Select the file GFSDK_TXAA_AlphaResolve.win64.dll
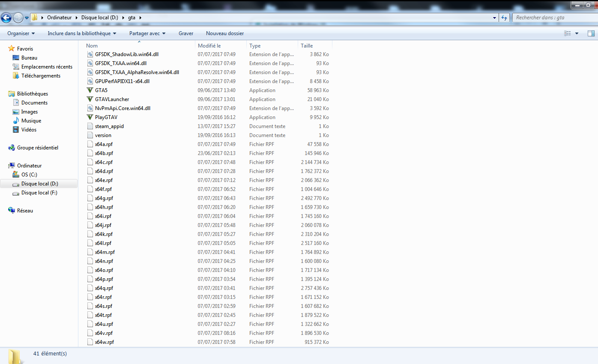 [137, 72]
